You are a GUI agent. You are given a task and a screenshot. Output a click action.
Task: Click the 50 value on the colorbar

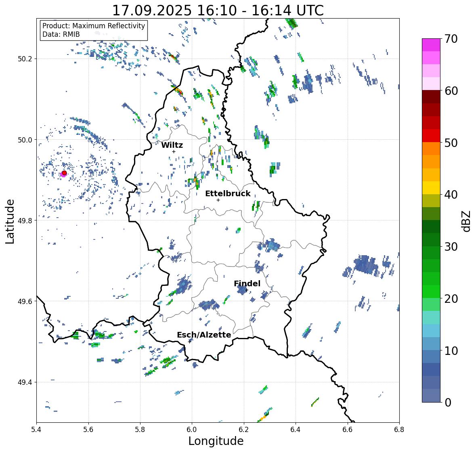451,143
